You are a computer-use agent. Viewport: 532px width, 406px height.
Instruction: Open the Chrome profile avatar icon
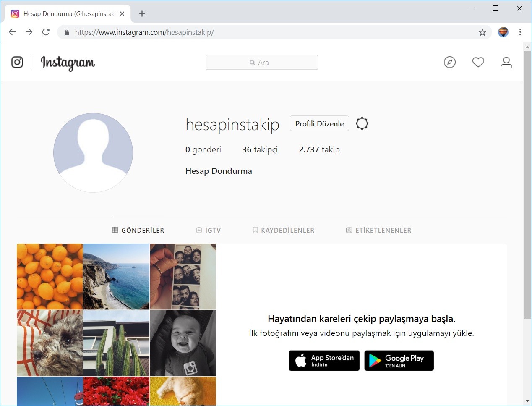[x=503, y=32]
